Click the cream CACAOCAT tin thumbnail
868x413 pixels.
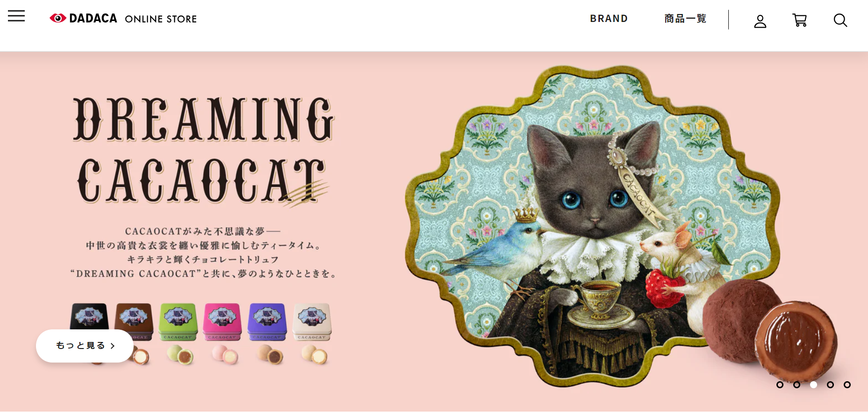pyautogui.click(x=312, y=322)
